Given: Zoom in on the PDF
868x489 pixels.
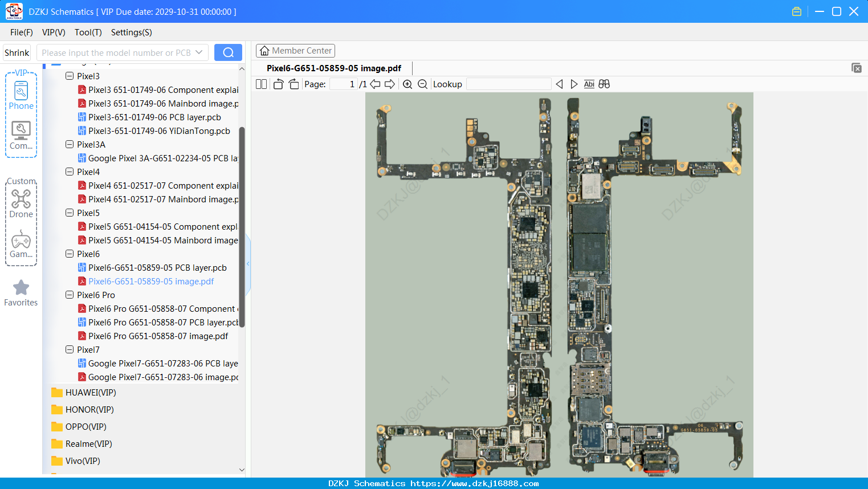Looking at the screenshot, I should coord(407,84).
